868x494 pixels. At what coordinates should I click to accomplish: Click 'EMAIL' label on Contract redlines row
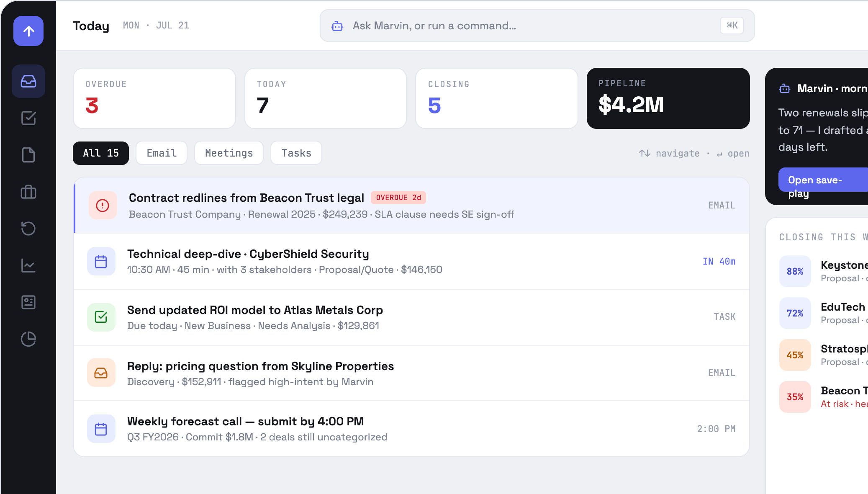point(722,205)
